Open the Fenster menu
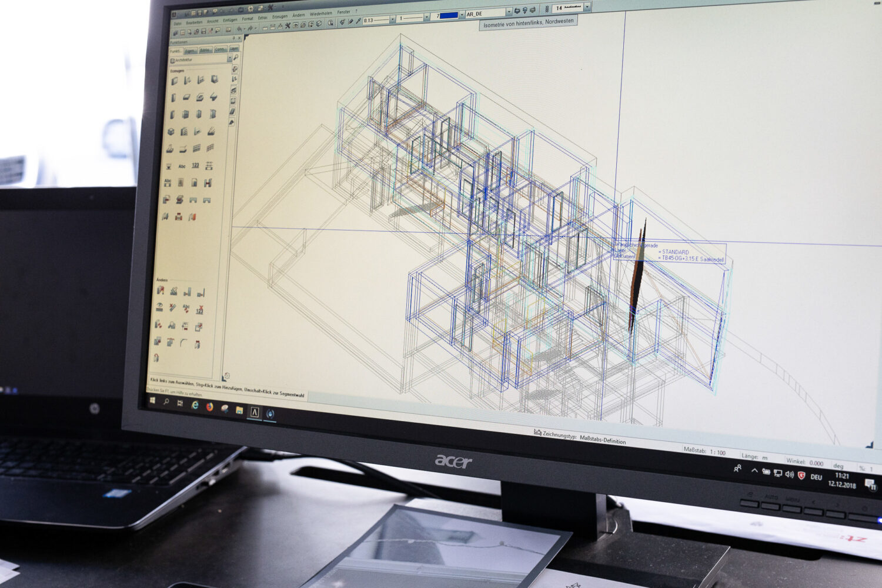This screenshot has width=882, height=588. (343, 12)
